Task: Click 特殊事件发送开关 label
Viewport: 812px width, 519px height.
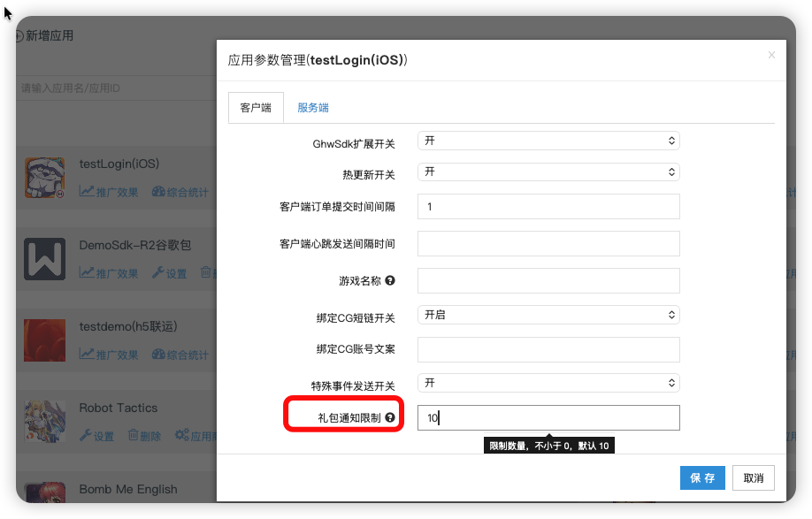Action: 353,386
